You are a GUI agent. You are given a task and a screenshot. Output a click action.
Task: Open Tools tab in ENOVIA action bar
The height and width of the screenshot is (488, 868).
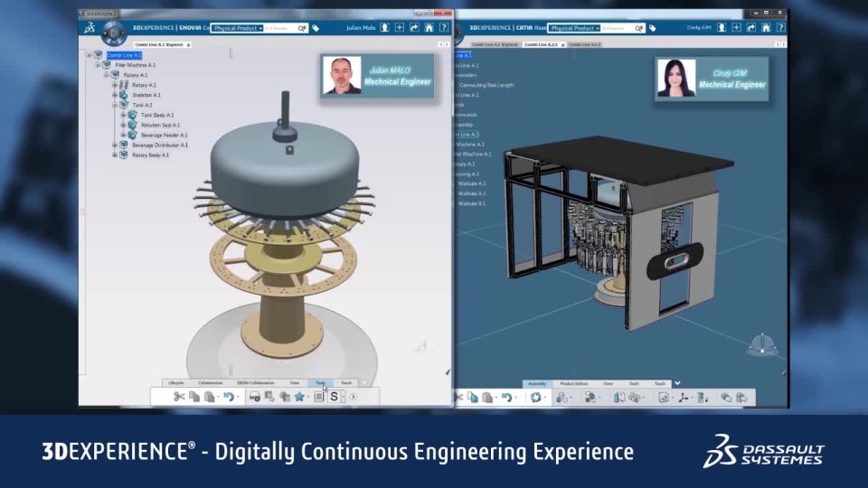coord(320,383)
